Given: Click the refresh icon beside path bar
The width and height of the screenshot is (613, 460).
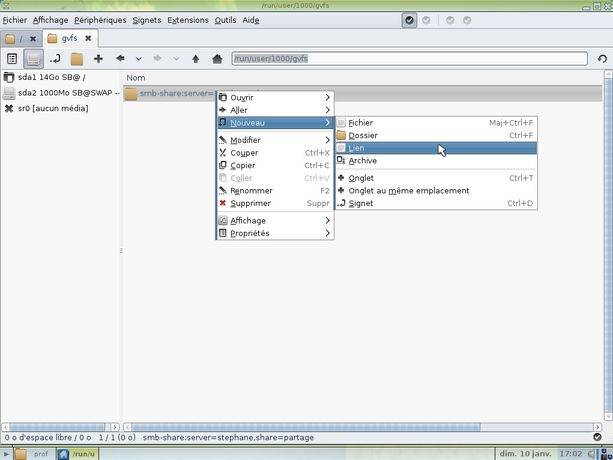Looking at the screenshot, I should coord(602,59).
